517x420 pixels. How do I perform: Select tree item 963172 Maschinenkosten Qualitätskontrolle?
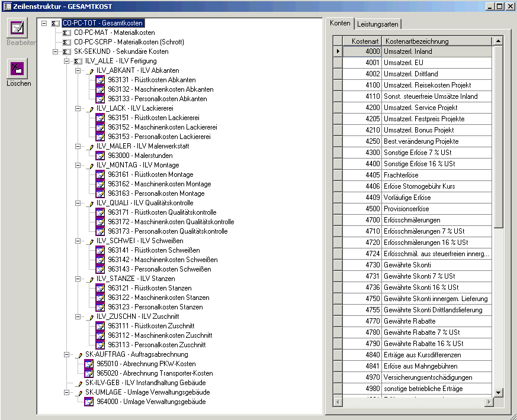171,222
